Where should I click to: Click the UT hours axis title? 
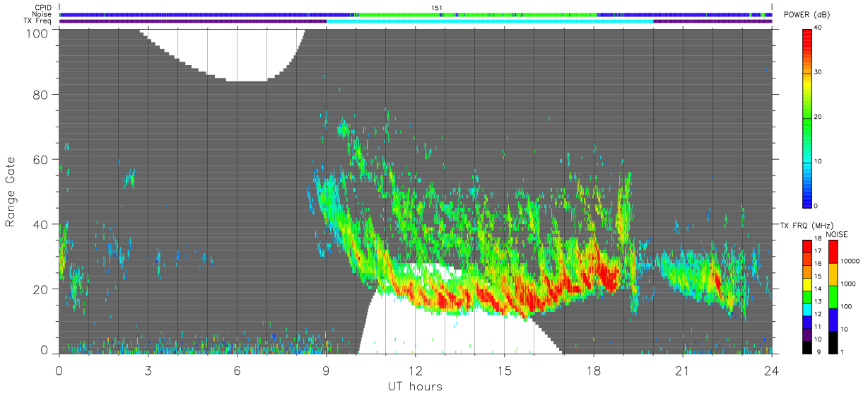[x=414, y=387]
